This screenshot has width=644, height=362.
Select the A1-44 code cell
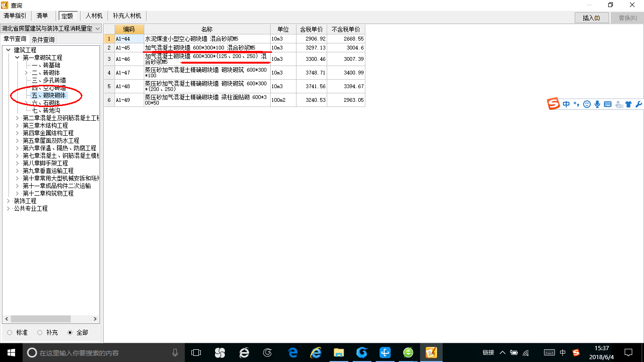pos(129,39)
